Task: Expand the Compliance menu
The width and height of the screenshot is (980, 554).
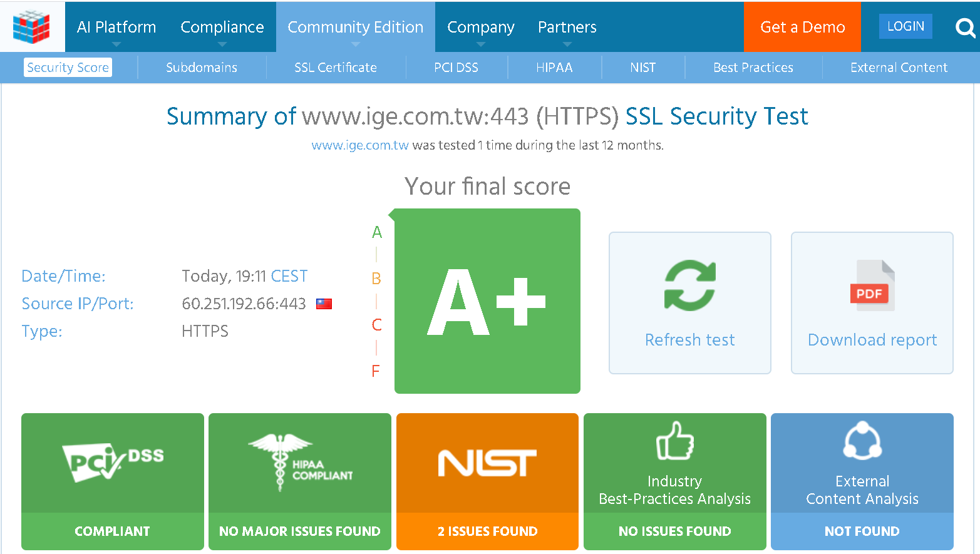Action: [x=222, y=27]
